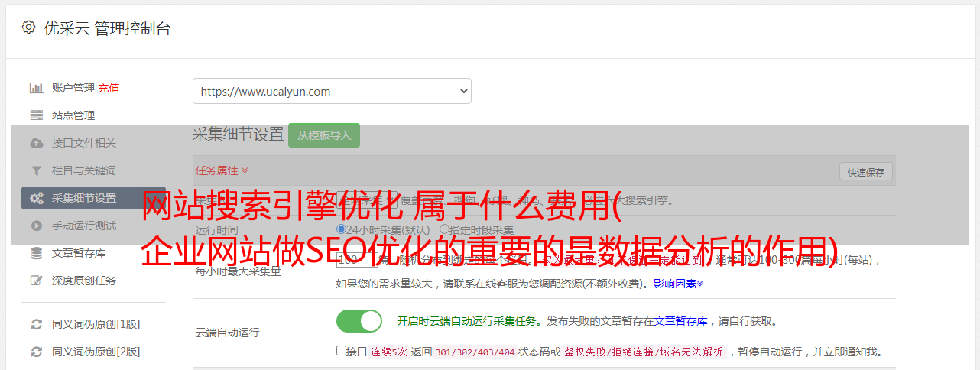The width and height of the screenshot is (980, 370).
Task: Select the 指定时段采集 radio button
Action: click(444, 229)
